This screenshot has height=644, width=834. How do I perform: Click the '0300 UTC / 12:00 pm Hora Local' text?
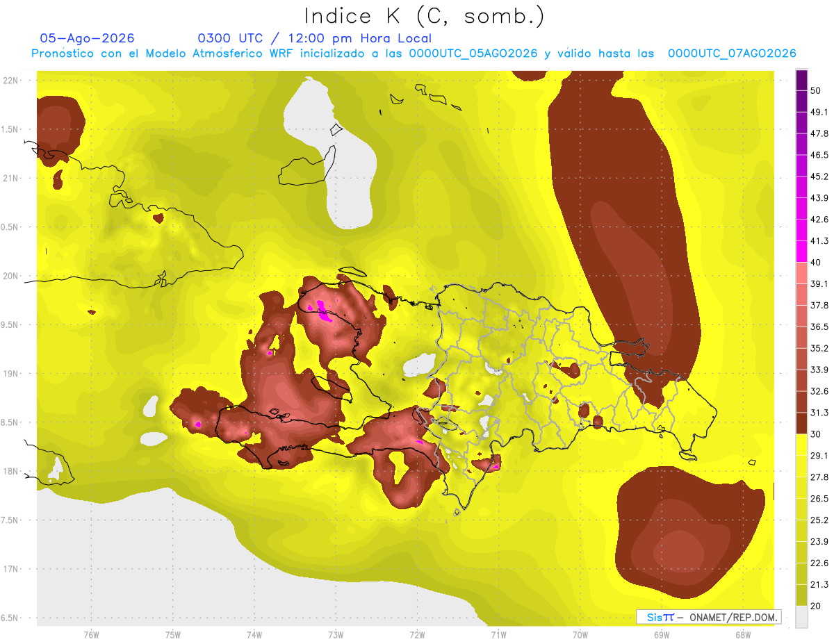click(x=315, y=38)
